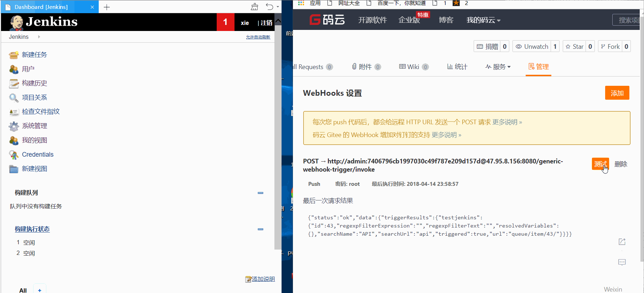Click the 我的视图 icon
The width and height of the screenshot is (644, 293).
(x=14, y=140)
